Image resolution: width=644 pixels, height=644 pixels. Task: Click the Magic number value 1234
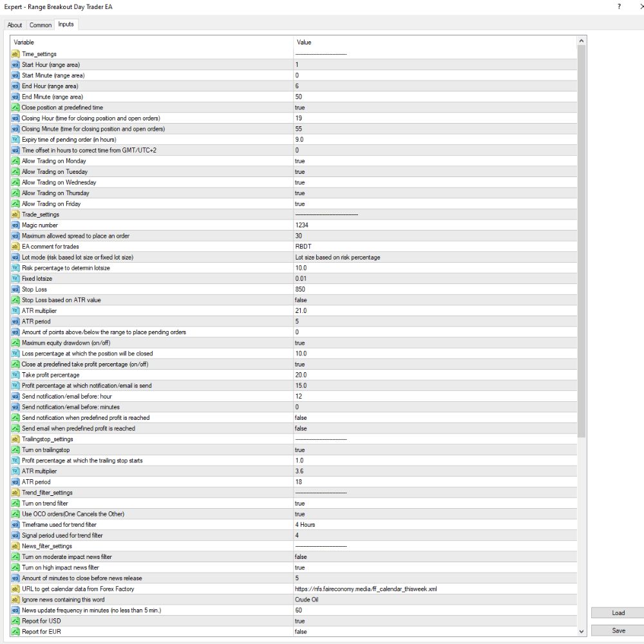301,225
